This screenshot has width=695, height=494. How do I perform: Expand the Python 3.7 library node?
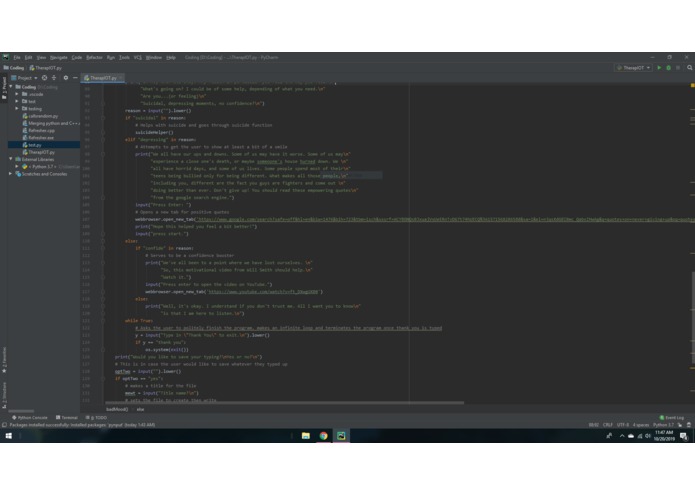pos(17,167)
